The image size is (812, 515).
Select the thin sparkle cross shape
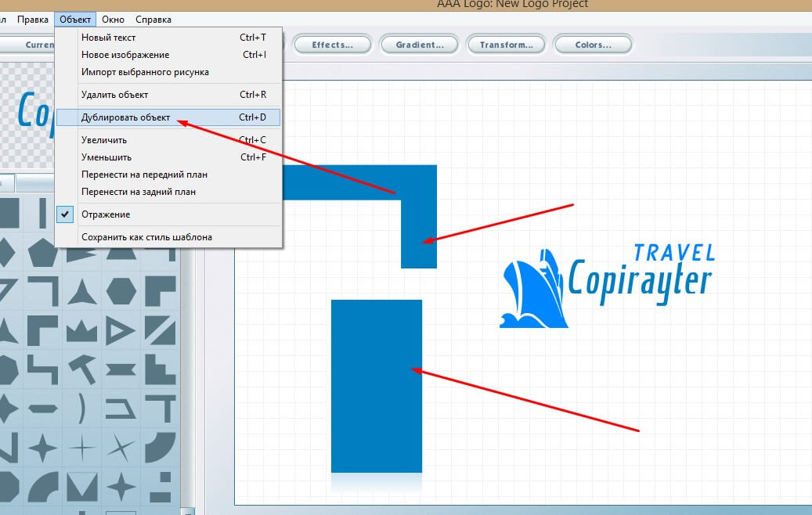click(81, 448)
